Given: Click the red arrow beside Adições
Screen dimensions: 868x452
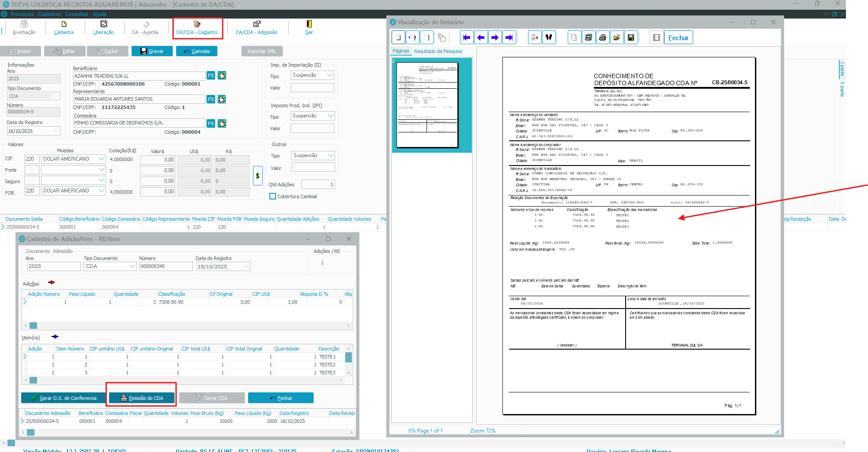Looking at the screenshot, I should coord(51,282).
